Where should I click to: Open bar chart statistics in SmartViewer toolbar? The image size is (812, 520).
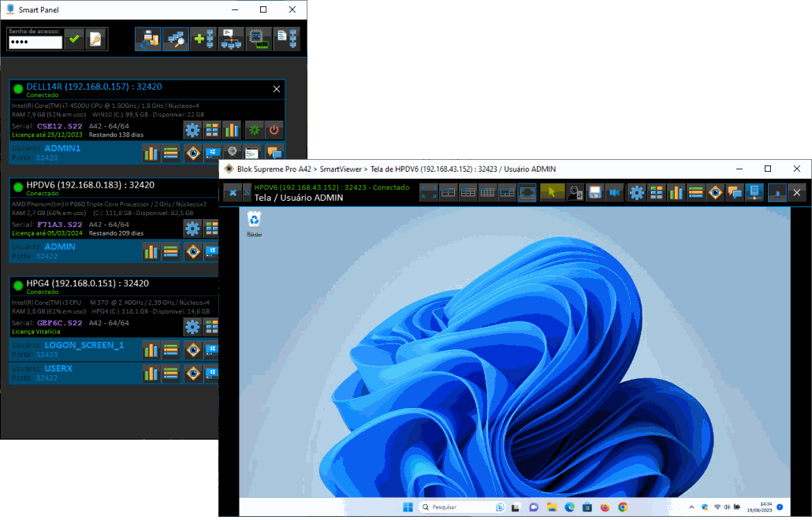(x=676, y=192)
